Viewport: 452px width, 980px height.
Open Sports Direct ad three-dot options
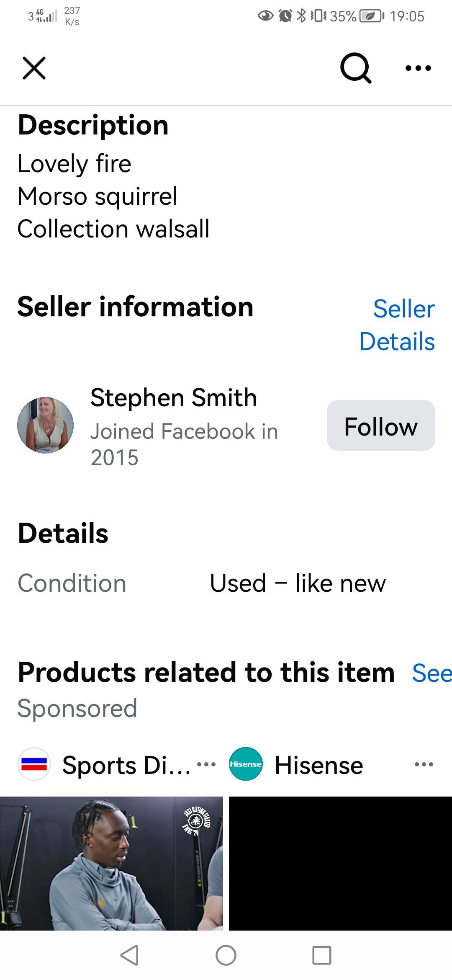(x=206, y=764)
